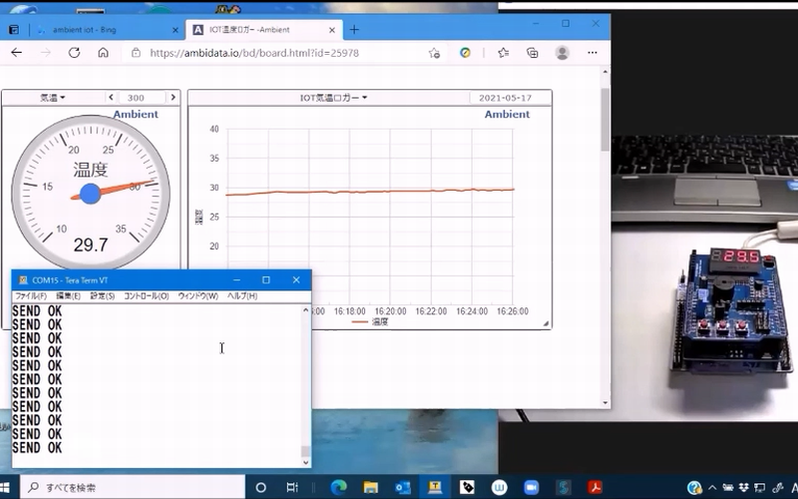
Task: Open File Explorer from taskbar
Action: (x=371, y=487)
